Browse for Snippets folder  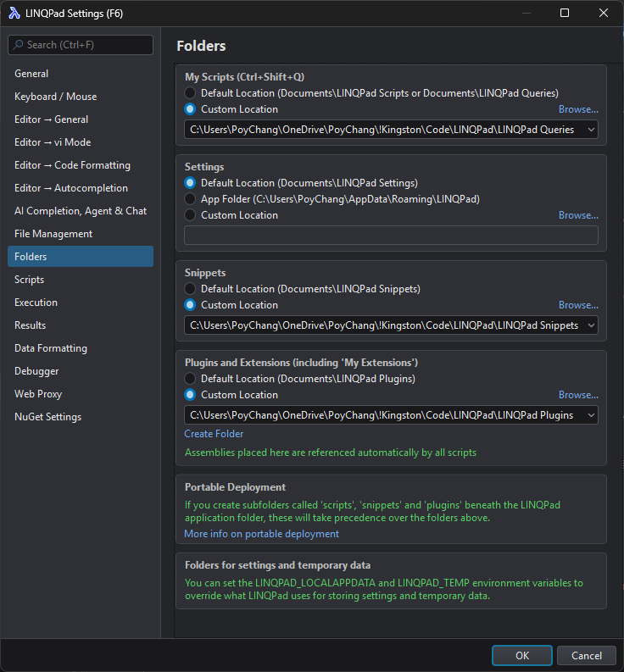tap(578, 305)
